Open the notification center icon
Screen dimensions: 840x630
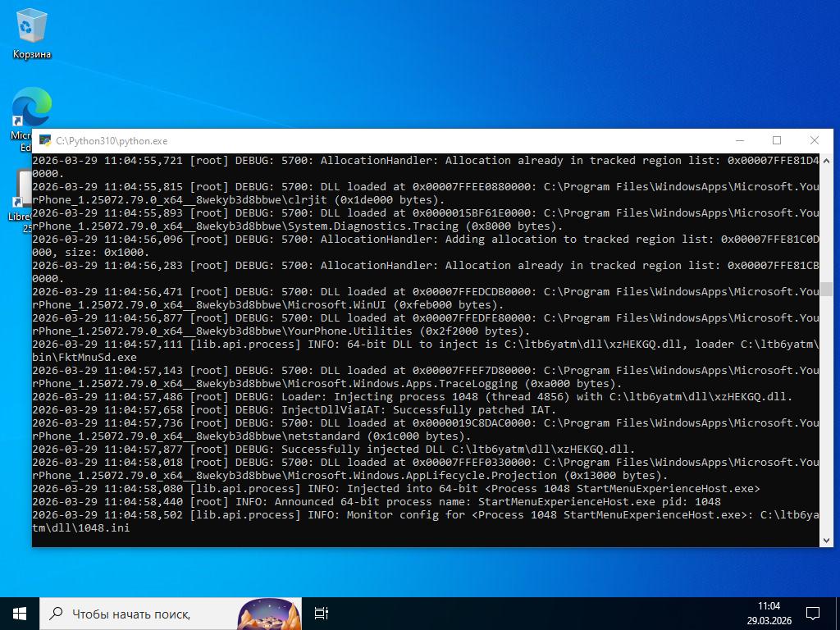812,613
